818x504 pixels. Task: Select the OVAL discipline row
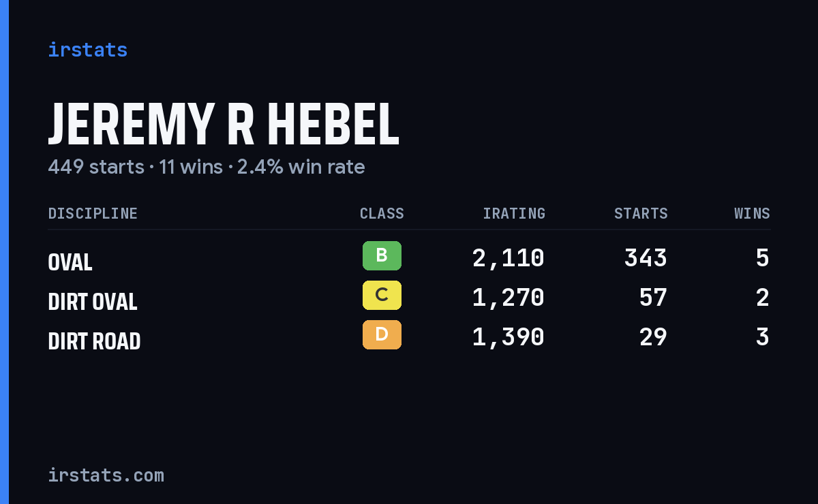click(409, 259)
